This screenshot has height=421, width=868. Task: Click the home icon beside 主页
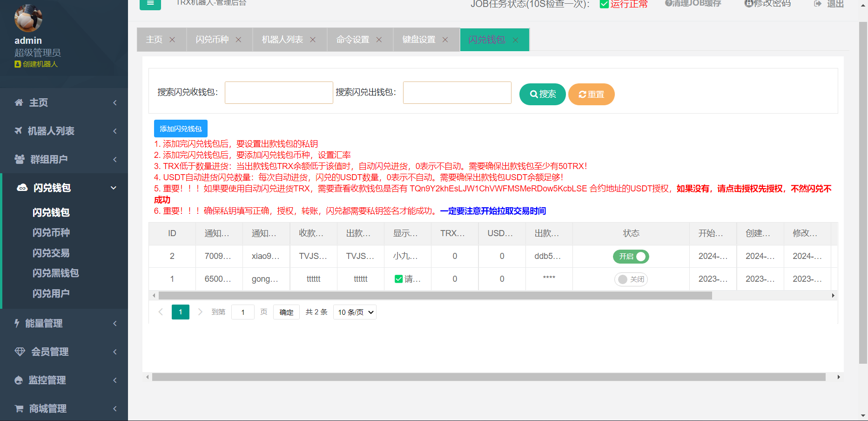click(x=19, y=102)
